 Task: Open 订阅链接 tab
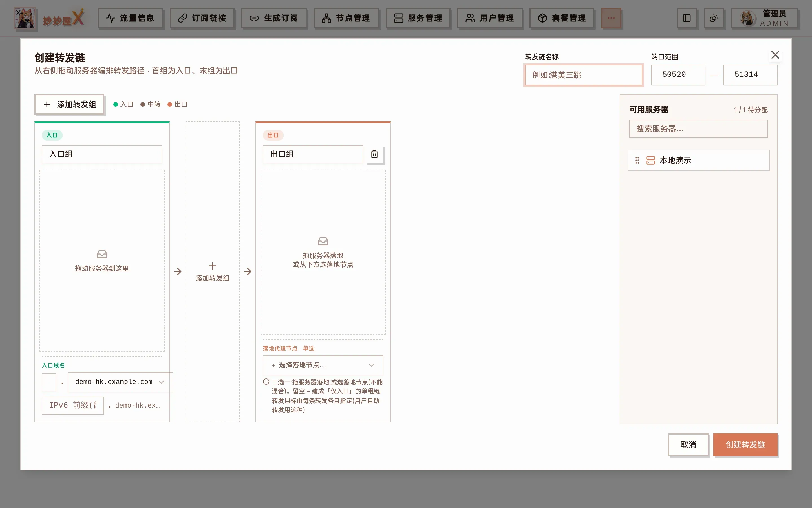tap(202, 18)
